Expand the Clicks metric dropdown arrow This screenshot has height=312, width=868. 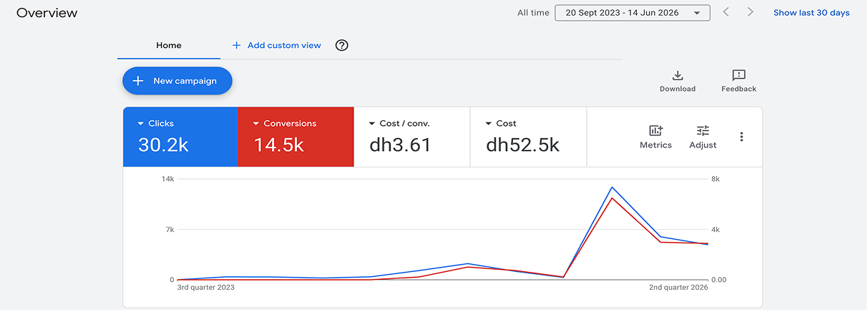[141, 124]
